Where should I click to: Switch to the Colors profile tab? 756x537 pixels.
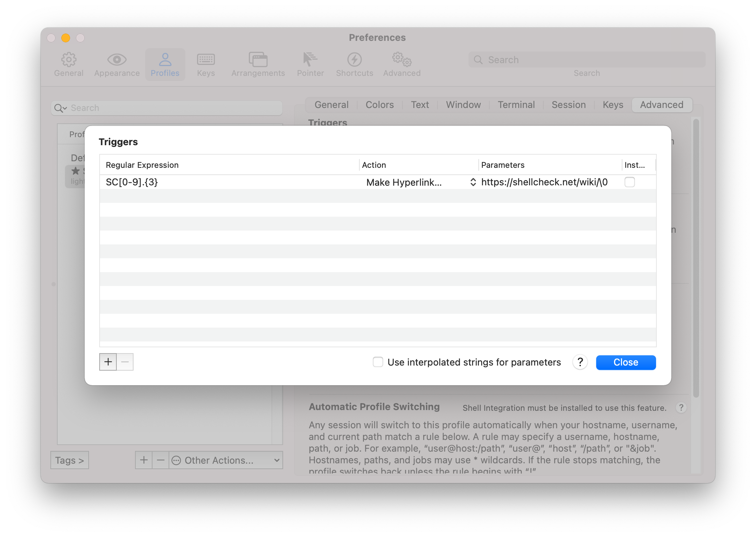[x=379, y=105]
